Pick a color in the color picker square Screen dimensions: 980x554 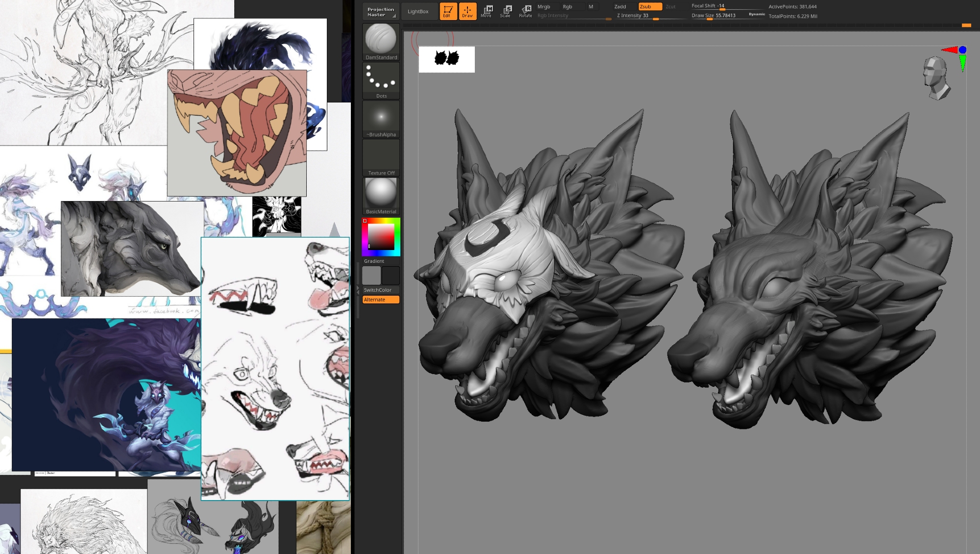pos(381,237)
